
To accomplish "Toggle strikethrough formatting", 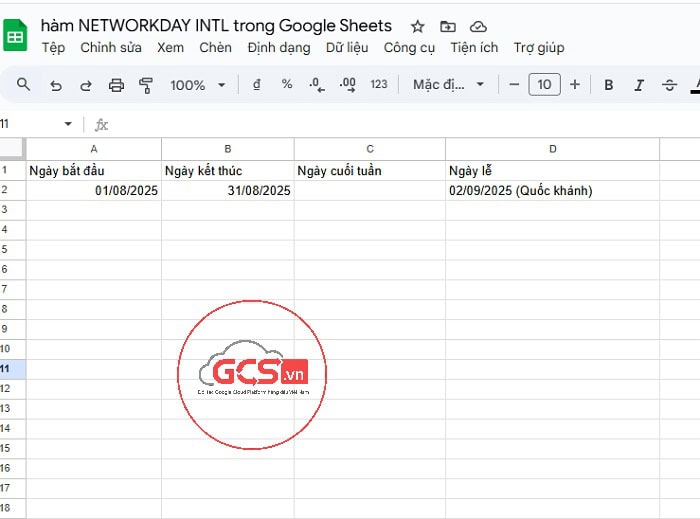I will pos(669,85).
